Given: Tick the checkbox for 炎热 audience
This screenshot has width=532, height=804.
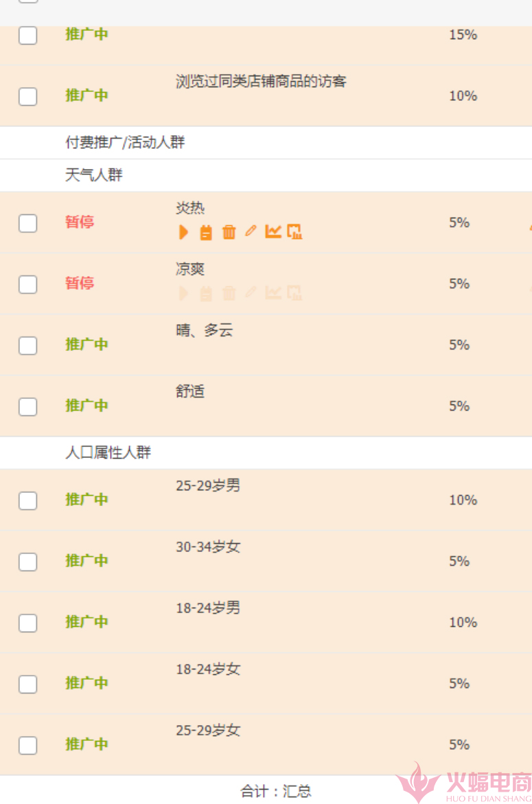Looking at the screenshot, I should 27,223.
